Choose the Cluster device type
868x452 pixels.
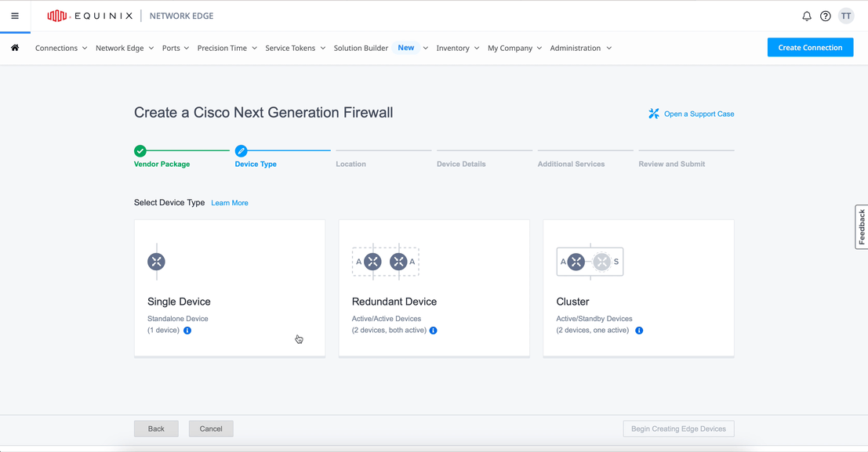[638, 287]
